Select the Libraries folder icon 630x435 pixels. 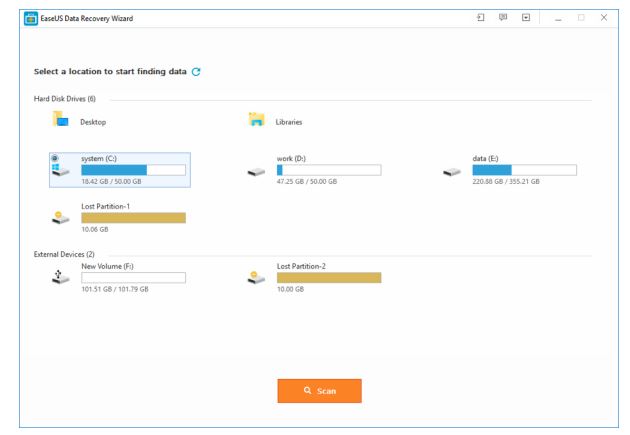[256, 119]
